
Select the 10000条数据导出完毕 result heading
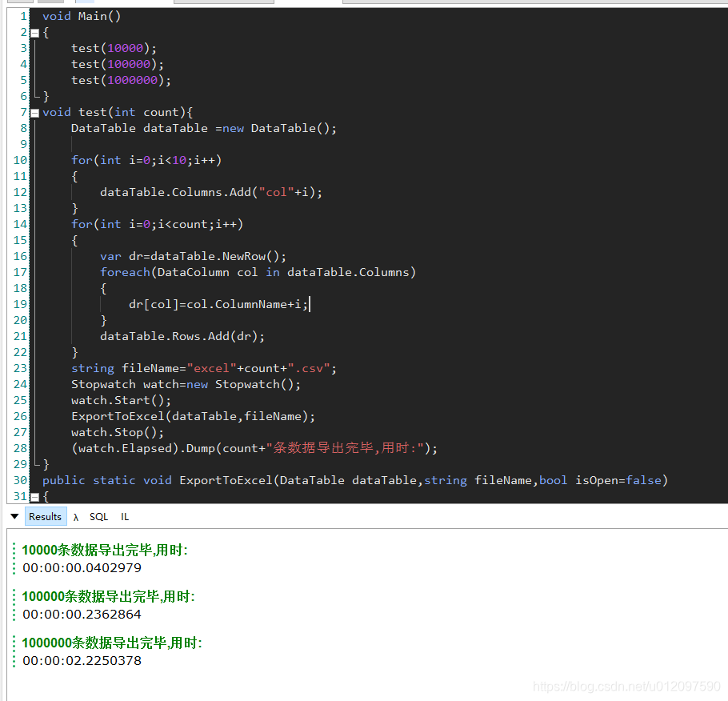point(105,550)
